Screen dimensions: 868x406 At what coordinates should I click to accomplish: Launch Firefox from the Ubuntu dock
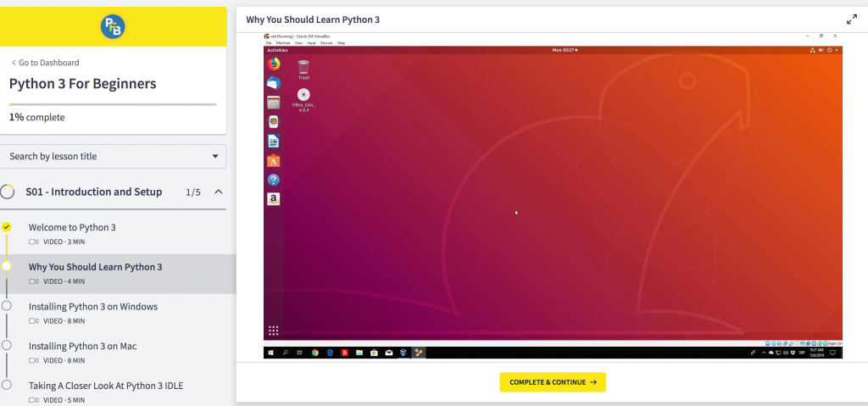(x=274, y=64)
